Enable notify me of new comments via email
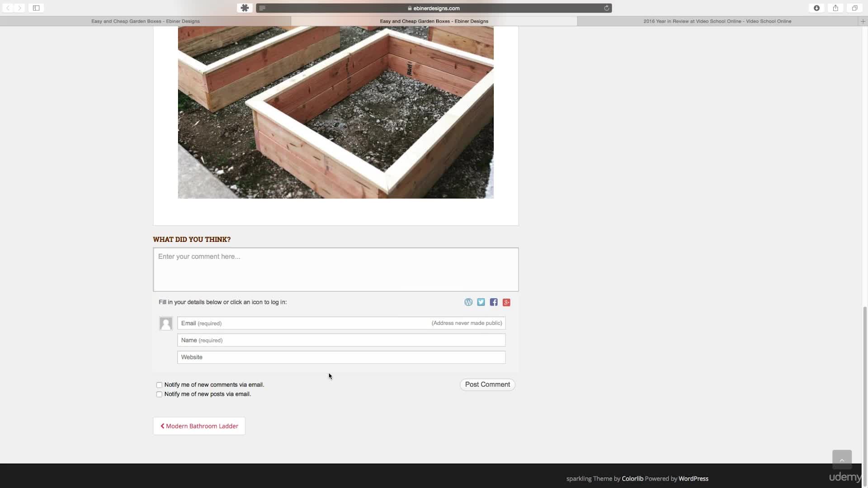 coord(159,385)
